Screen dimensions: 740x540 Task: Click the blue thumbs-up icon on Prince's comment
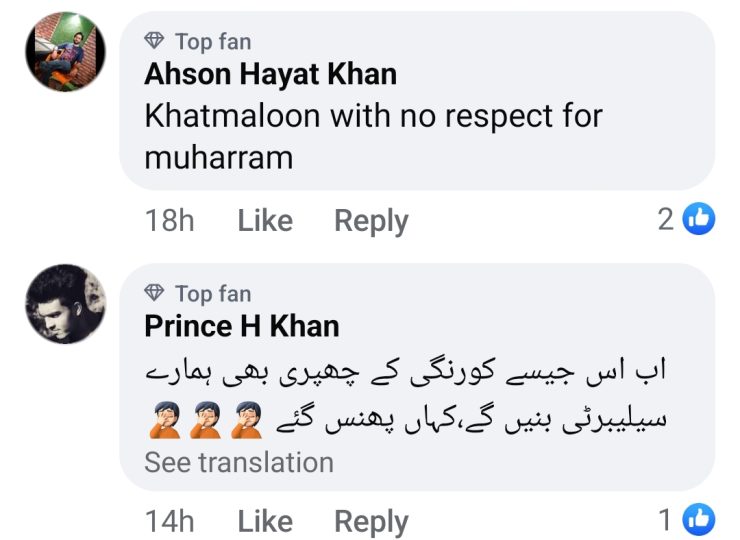pyautogui.click(x=699, y=519)
